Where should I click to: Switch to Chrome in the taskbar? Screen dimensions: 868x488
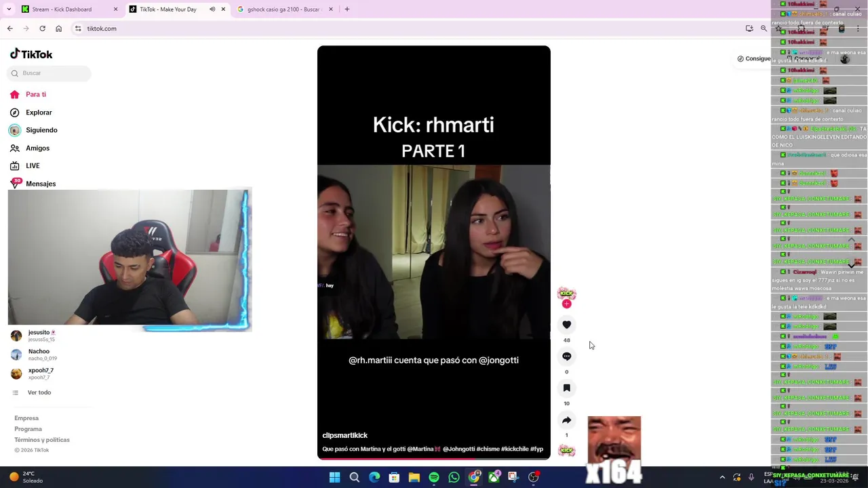pos(474,477)
